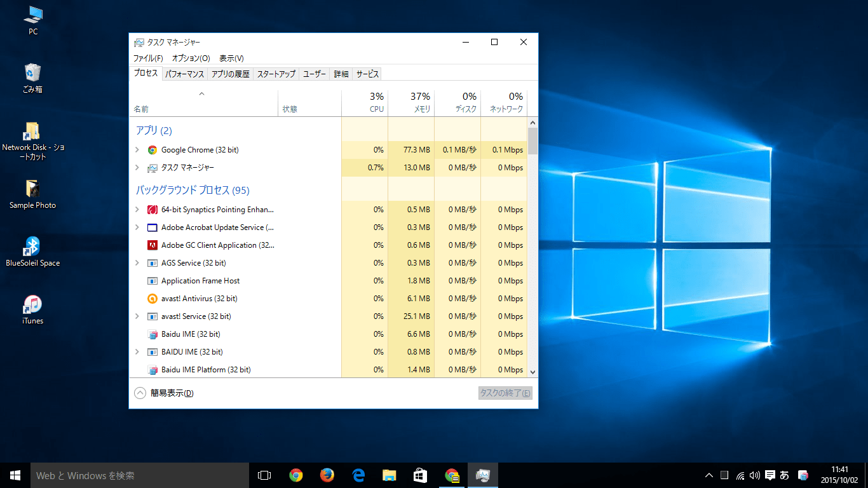Sort by the メモリ column header
The width and height of the screenshot is (868, 488).
[411, 103]
